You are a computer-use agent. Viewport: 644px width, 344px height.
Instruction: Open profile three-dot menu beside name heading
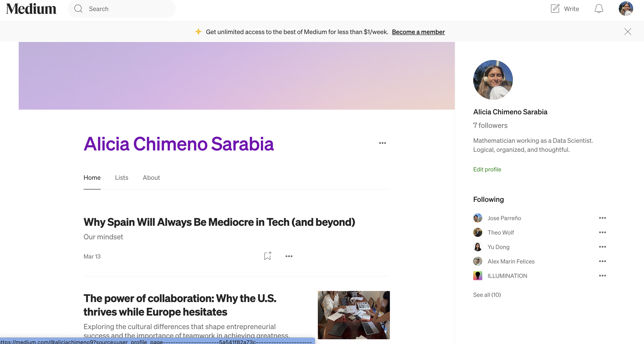pyautogui.click(x=382, y=143)
